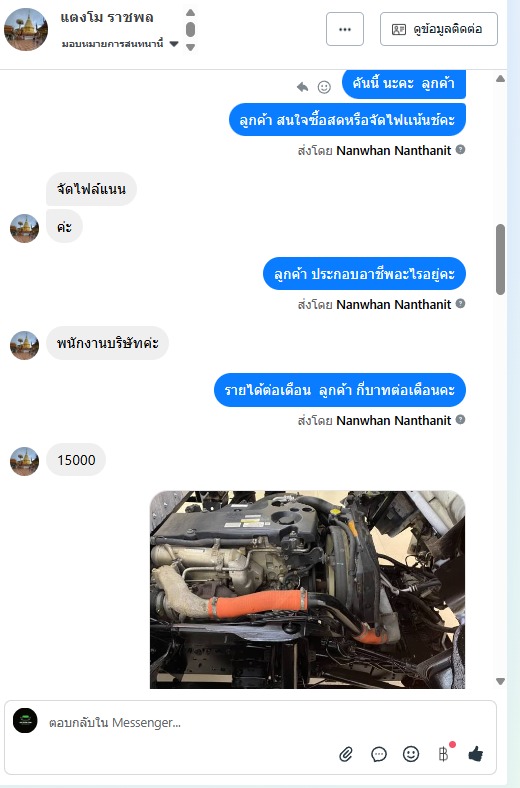Image resolution: width=520 pixels, height=788 pixels.
Task: Open saved replies speech bubble icon
Action: (379, 754)
